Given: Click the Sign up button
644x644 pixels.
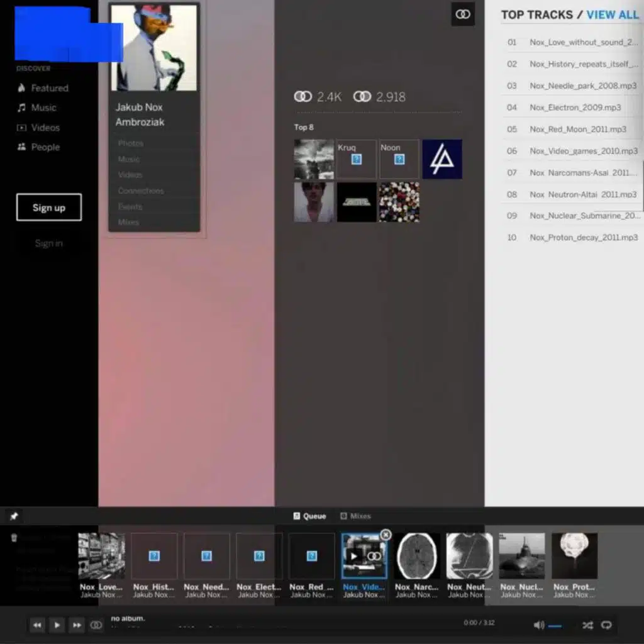Looking at the screenshot, I should 49,208.
